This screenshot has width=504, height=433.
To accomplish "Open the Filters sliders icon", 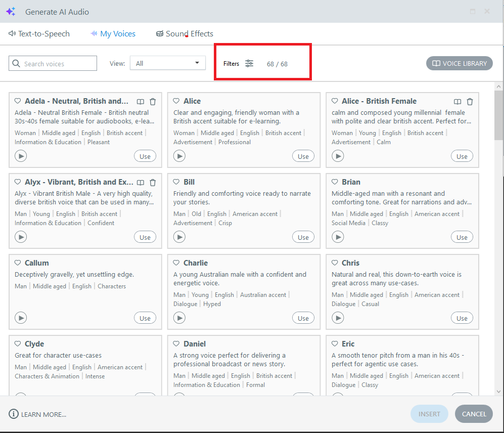I will pyautogui.click(x=249, y=63).
